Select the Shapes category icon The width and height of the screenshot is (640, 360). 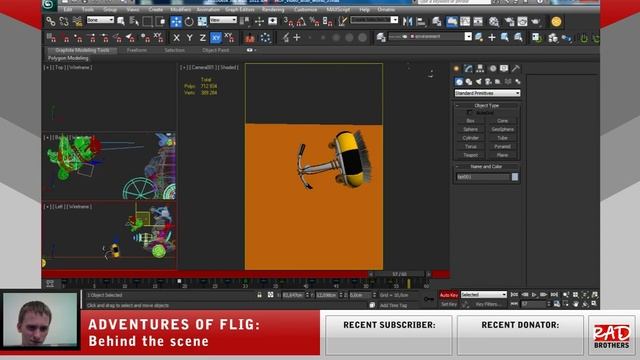[x=469, y=82]
